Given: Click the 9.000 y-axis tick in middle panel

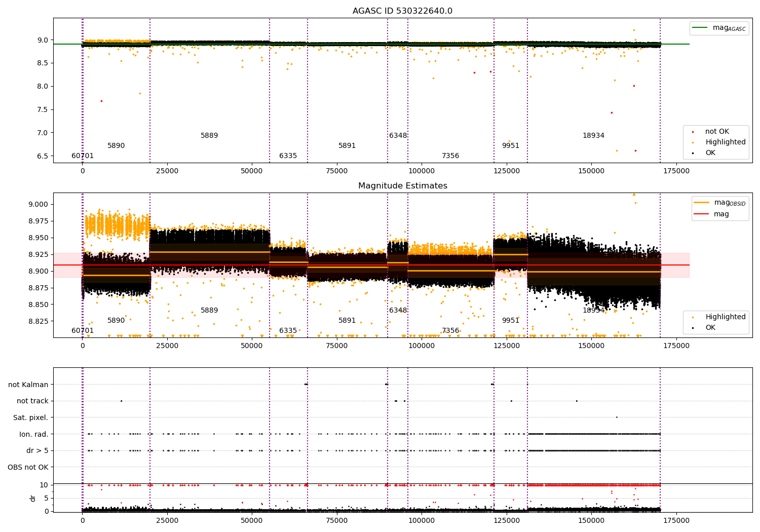Looking at the screenshot, I should [38, 205].
